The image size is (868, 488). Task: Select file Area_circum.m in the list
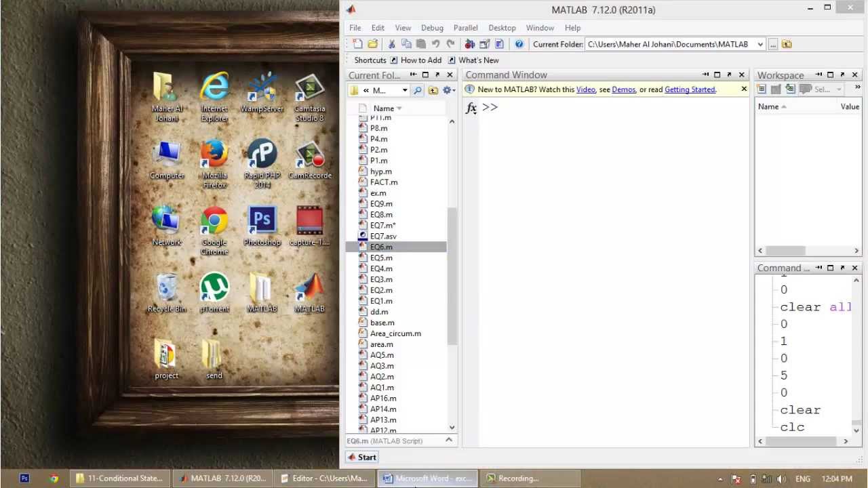point(396,333)
